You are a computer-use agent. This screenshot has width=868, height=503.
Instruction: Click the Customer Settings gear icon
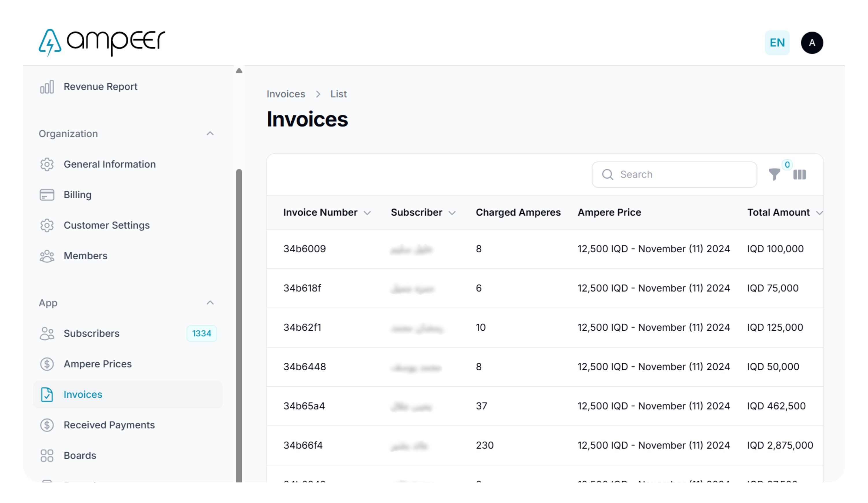47,225
